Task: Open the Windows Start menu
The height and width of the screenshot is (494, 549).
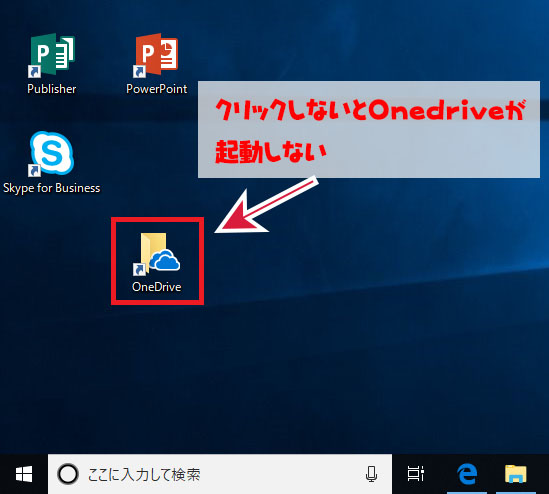Action: [24, 474]
